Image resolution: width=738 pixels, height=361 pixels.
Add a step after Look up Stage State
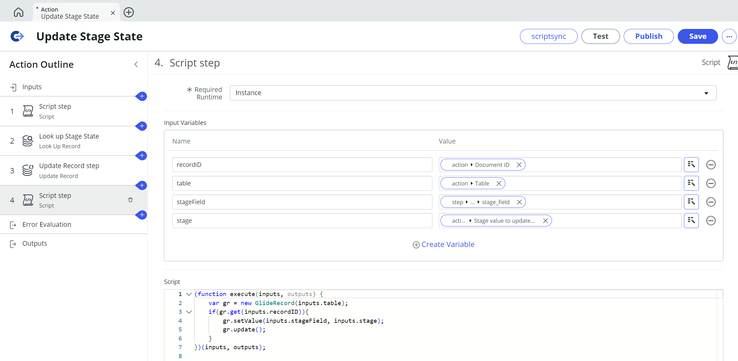pos(141,156)
